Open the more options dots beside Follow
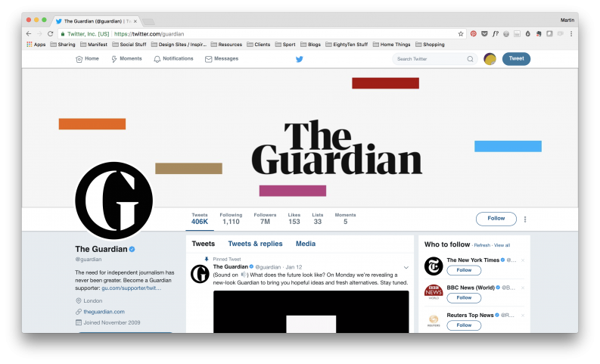The width and height of the screenshot is (600, 364). (525, 219)
